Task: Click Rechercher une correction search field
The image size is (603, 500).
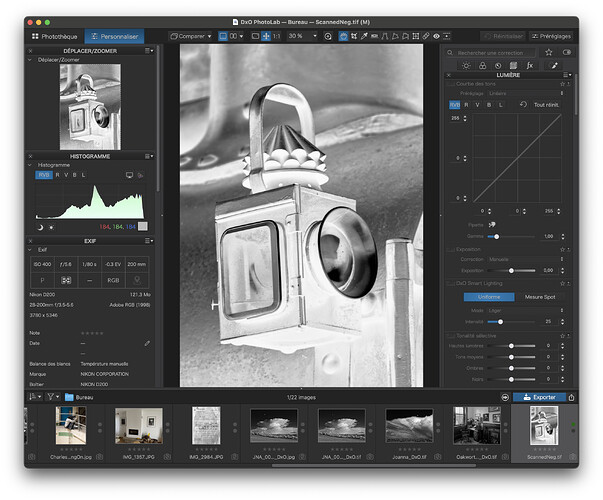Action: tap(491, 53)
